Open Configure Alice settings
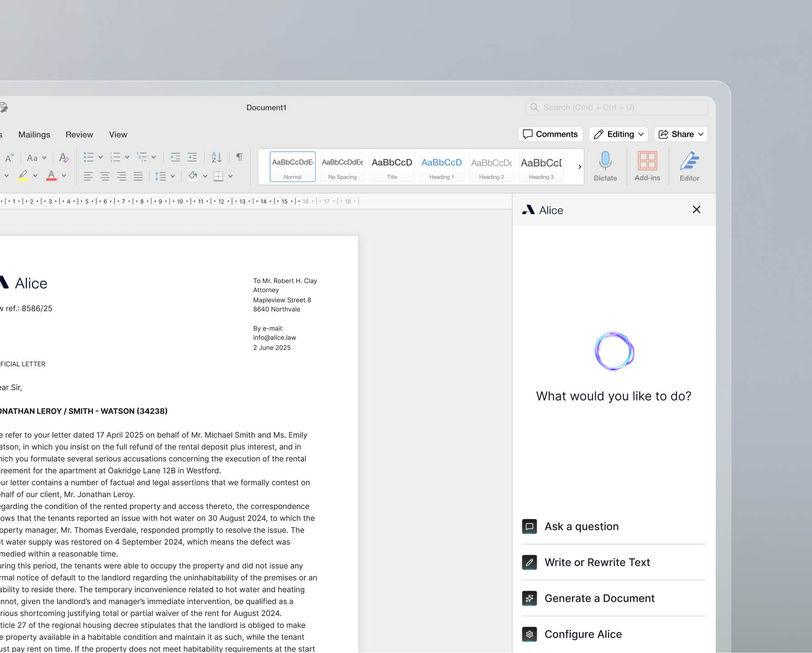The width and height of the screenshot is (812, 653). point(614,634)
